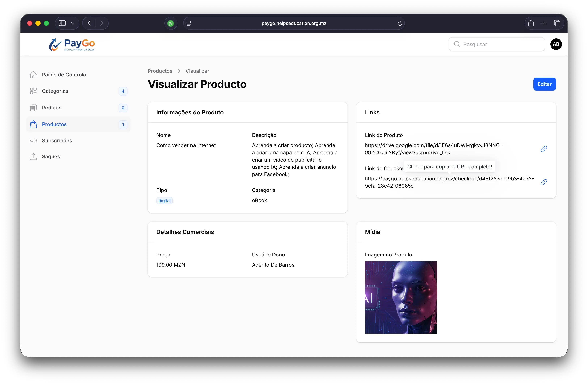Open Pedidos in the sidebar
This screenshot has height=384, width=588.
[x=52, y=108]
